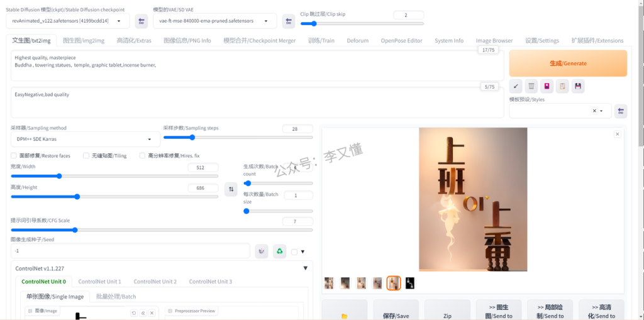Open the Stable Diffusion checkpoint dropdown

point(70,21)
